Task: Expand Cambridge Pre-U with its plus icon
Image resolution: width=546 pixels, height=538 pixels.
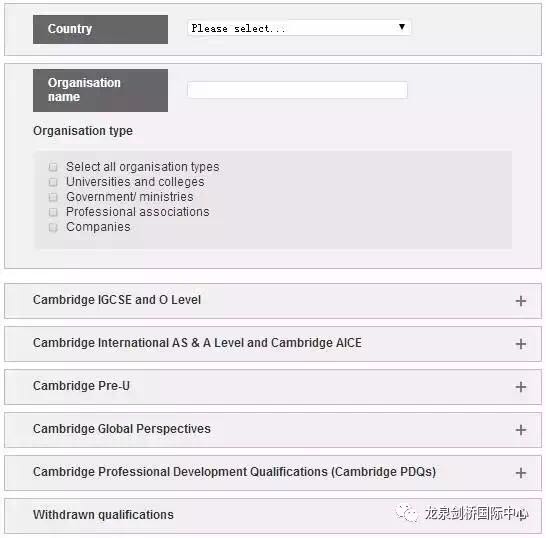Action: [x=521, y=387]
